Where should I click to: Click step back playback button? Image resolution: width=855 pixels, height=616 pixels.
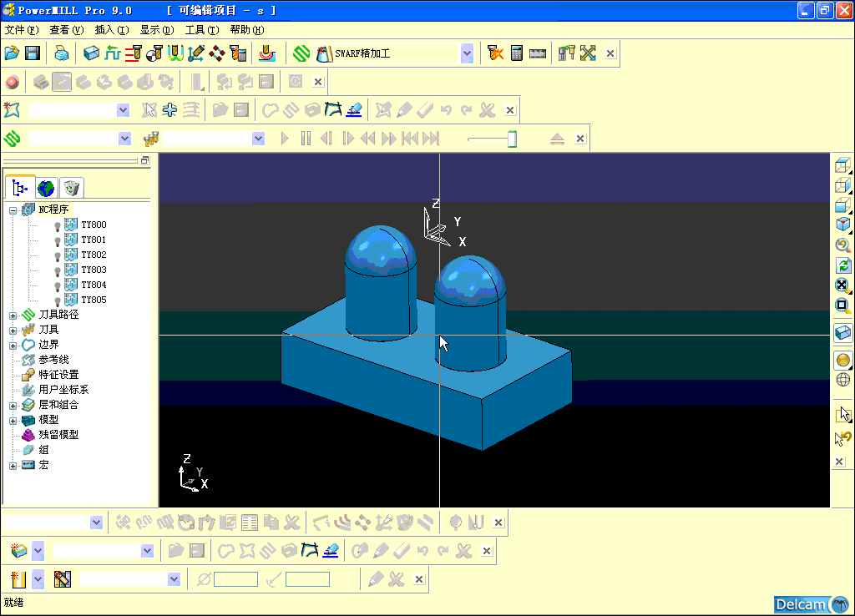(x=326, y=139)
